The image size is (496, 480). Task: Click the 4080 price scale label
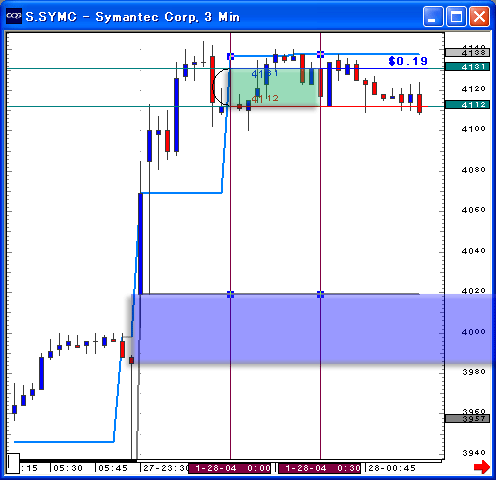pyautogui.click(x=473, y=170)
